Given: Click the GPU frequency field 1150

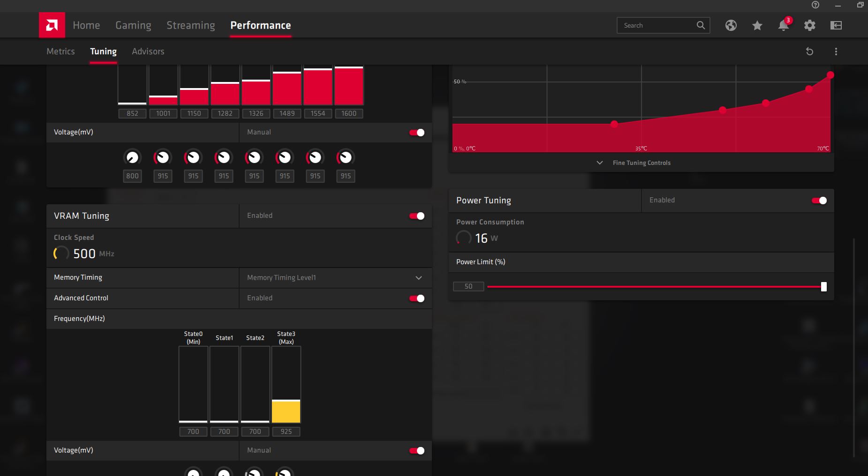Looking at the screenshot, I should (x=194, y=113).
